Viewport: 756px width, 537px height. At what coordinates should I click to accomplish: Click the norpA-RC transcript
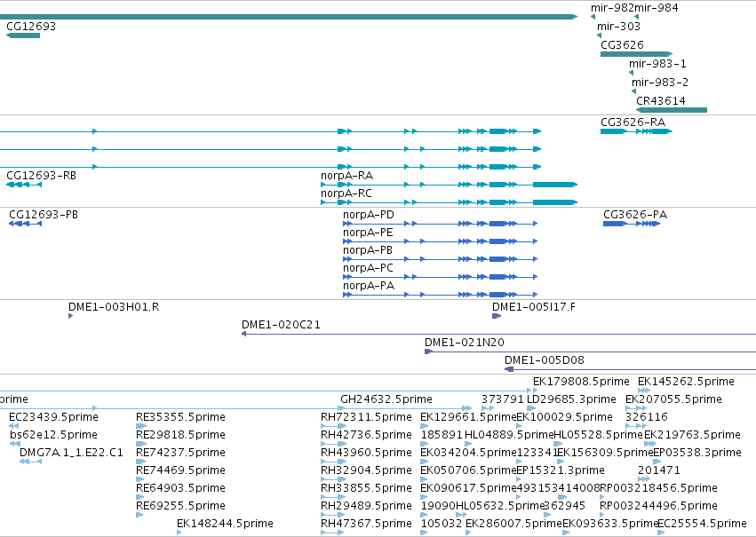[449, 202]
